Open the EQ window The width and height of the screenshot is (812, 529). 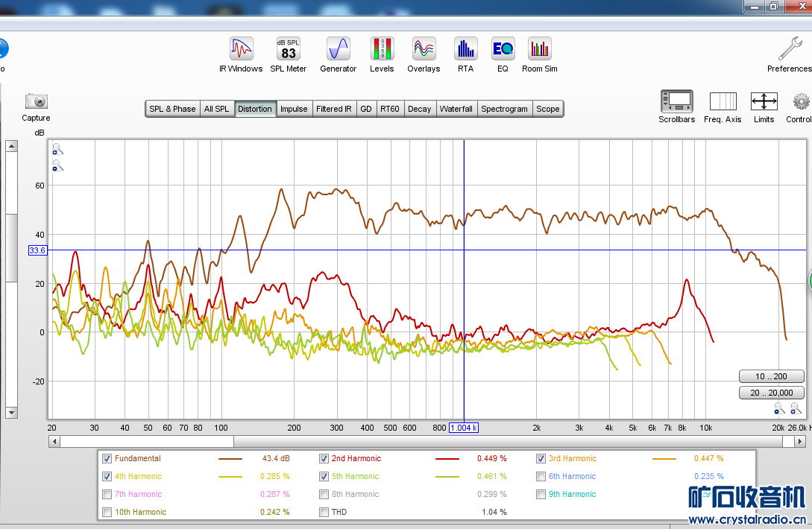coord(503,50)
